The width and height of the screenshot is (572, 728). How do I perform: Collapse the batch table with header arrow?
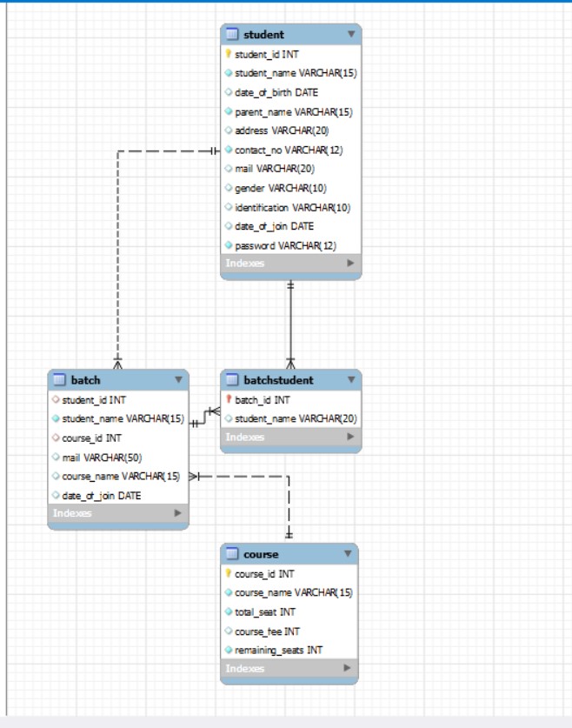tap(178, 380)
